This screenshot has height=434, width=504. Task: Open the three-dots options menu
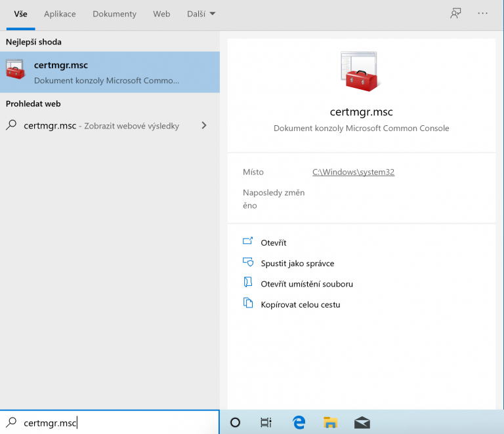pos(482,14)
